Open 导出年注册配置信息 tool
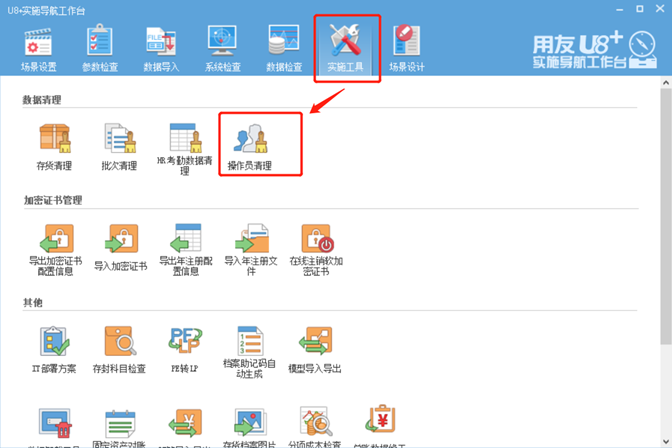This screenshot has height=448, width=672. click(186, 242)
